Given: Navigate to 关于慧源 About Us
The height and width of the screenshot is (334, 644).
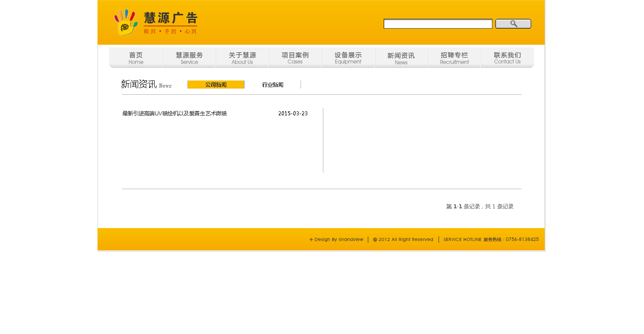Looking at the screenshot, I should point(242,58).
